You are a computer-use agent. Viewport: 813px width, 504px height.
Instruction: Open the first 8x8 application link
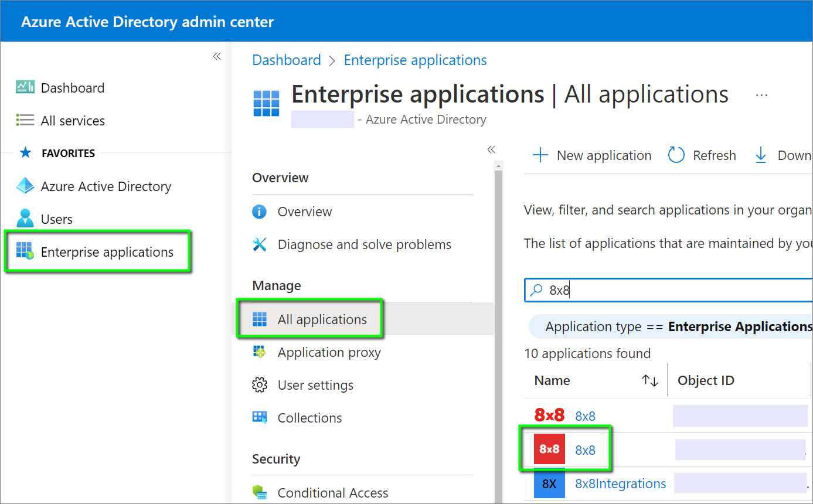point(585,416)
